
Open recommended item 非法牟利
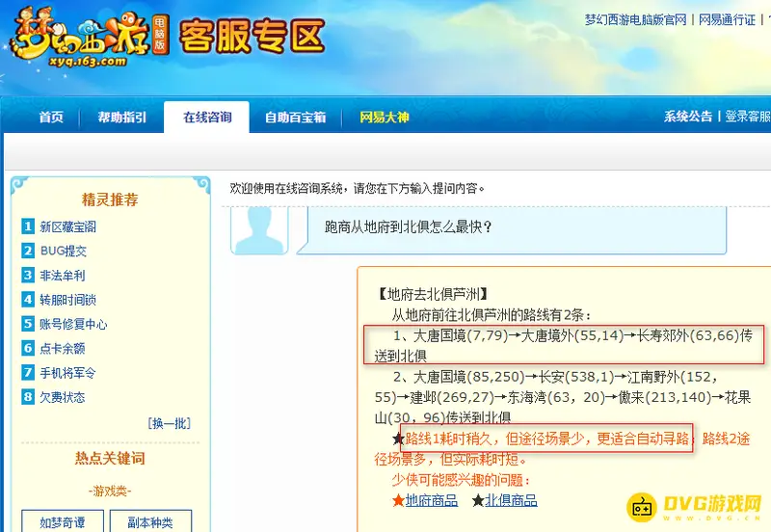click(63, 276)
